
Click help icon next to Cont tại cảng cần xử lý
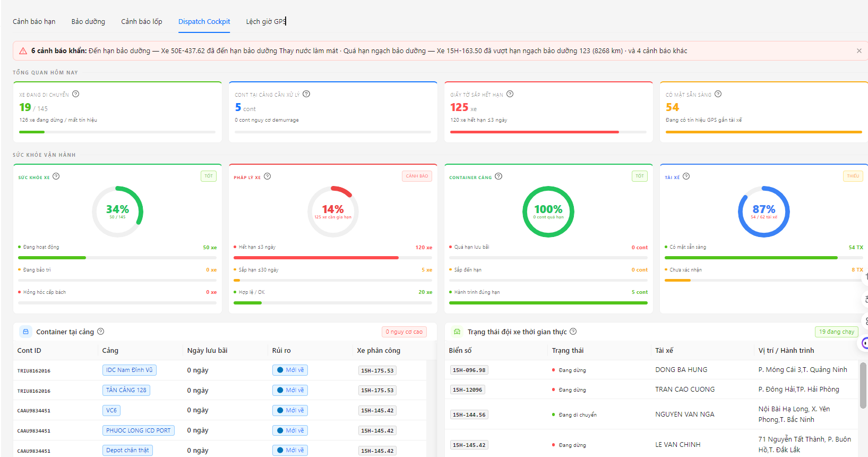[x=306, y=94]
